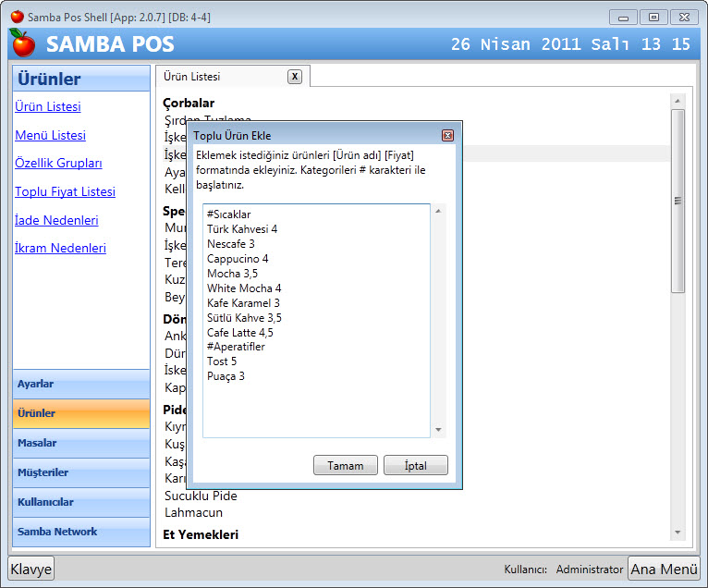Screen dimensions: 708x588
Task: Select the İade Nedenleri link
Action: (56, 220)
